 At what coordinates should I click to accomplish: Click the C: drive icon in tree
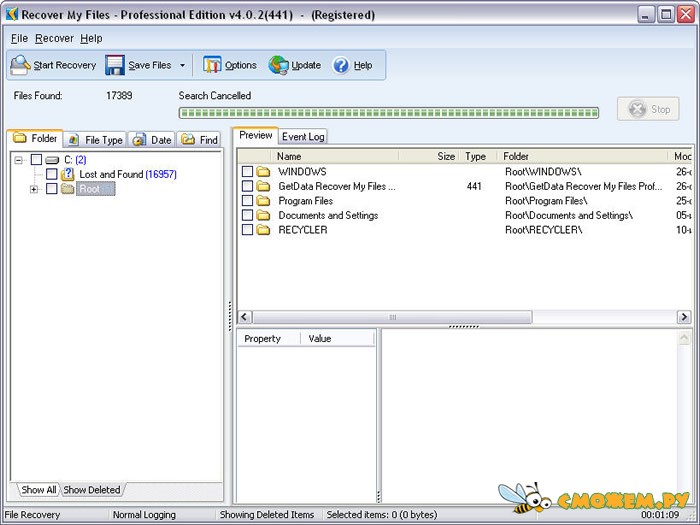(x=52, y=160)
